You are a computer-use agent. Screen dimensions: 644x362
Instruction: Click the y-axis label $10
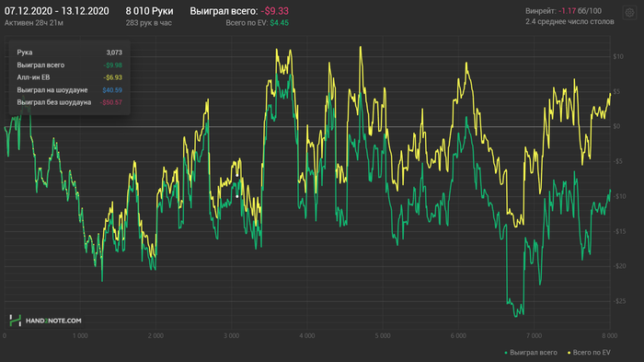click(618, 57)
